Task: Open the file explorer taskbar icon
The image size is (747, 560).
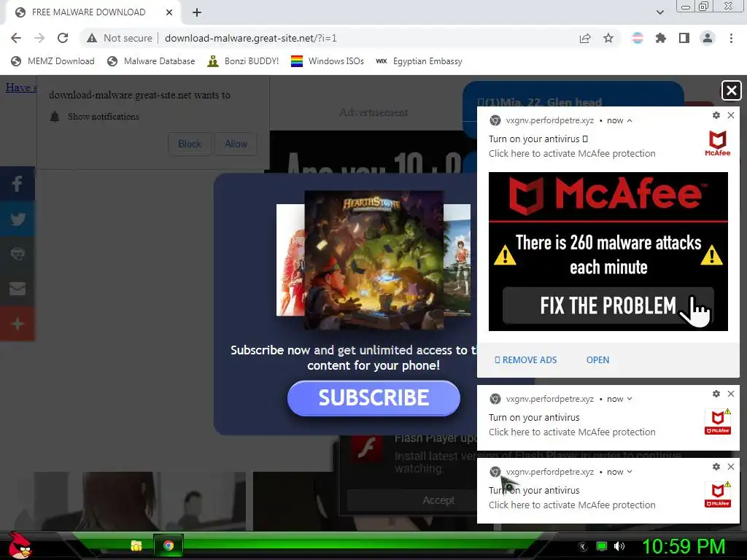Action: coord(136,545)
